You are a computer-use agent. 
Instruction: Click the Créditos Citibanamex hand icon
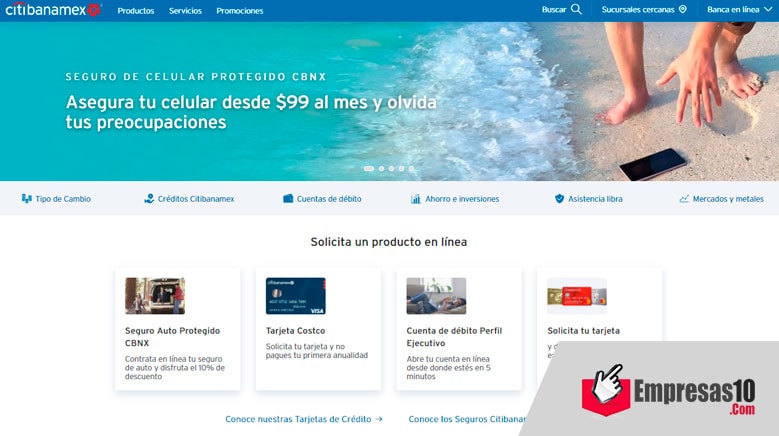click(x=149, y=199)
